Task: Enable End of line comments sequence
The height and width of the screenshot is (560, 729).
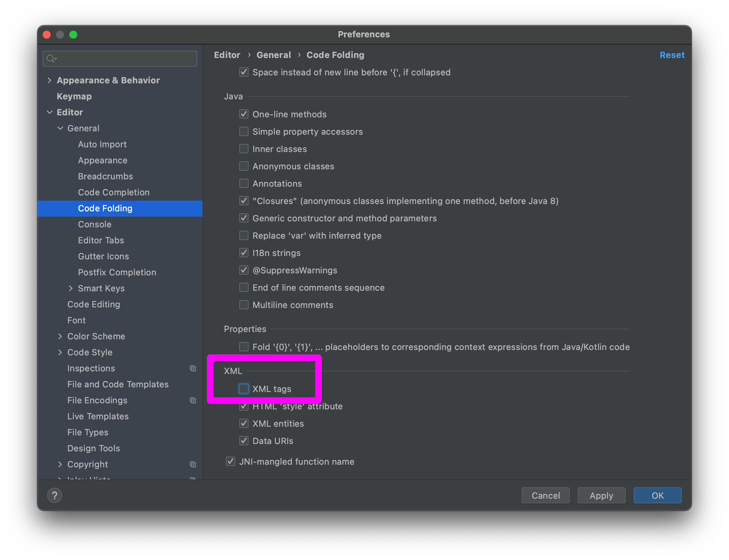Action: (x=244, y=288)
